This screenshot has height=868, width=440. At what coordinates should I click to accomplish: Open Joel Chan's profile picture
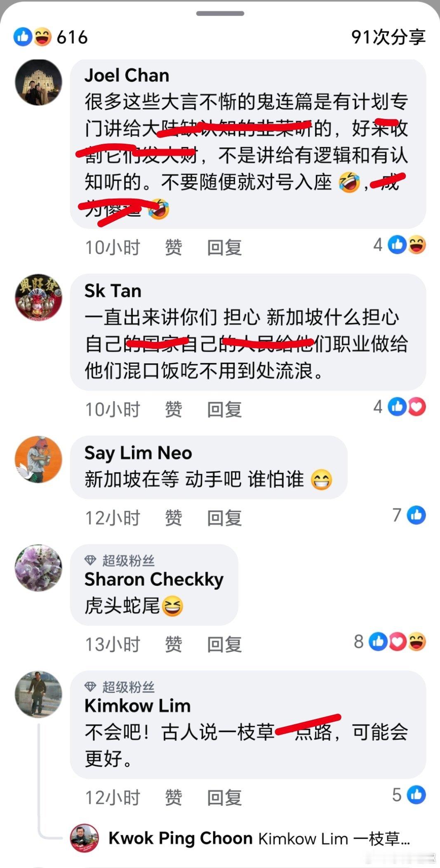pyautogui.click(x=38, y=82)
